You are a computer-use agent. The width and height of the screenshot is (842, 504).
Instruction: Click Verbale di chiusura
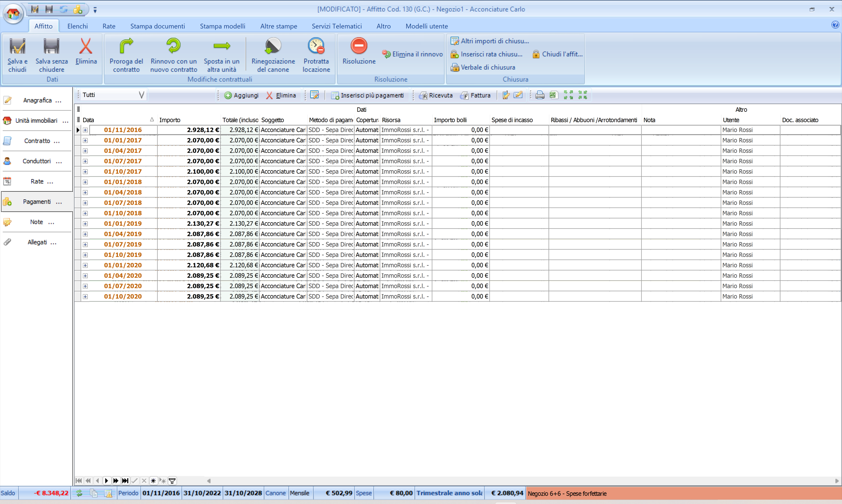coord(482,67)
